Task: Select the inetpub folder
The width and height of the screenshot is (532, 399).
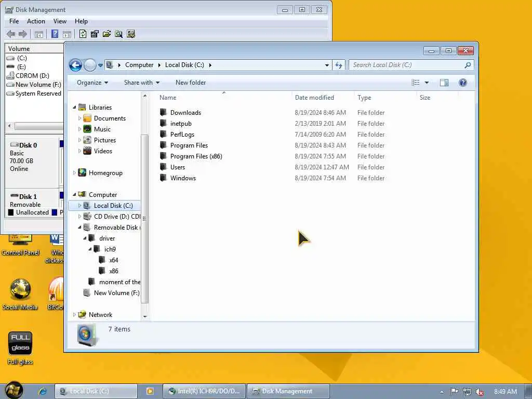Action: (x=181, y=124)
